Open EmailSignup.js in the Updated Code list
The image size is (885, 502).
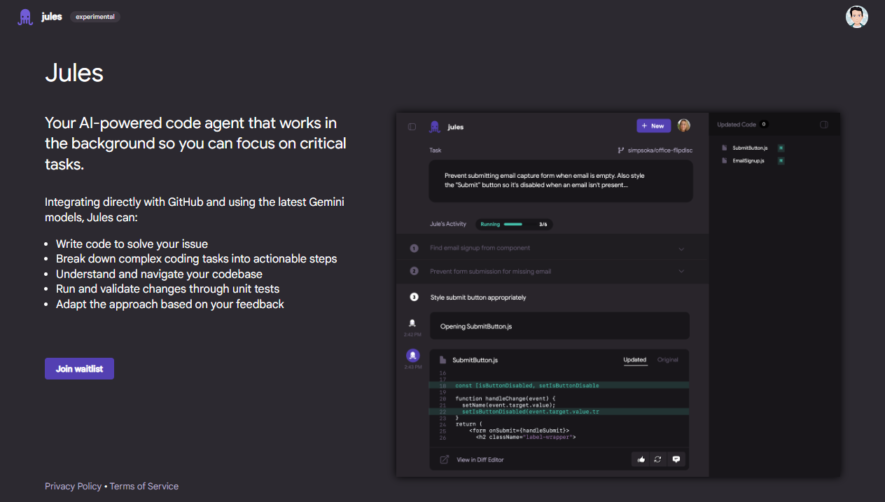(748, 161)
